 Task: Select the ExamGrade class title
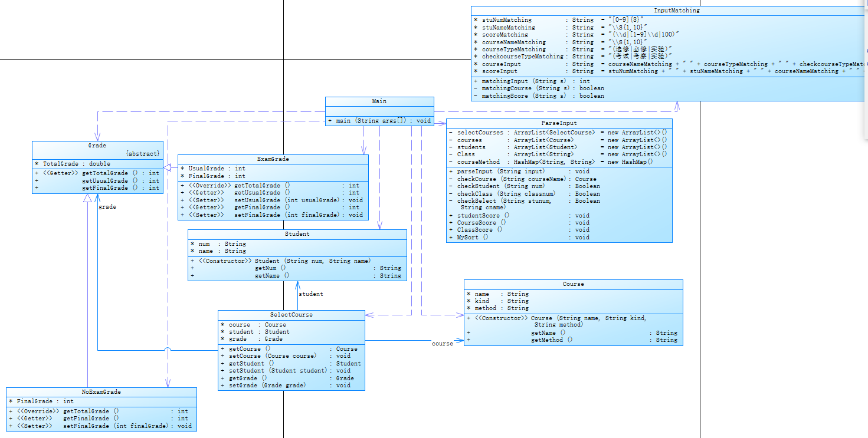pos(273,159)
